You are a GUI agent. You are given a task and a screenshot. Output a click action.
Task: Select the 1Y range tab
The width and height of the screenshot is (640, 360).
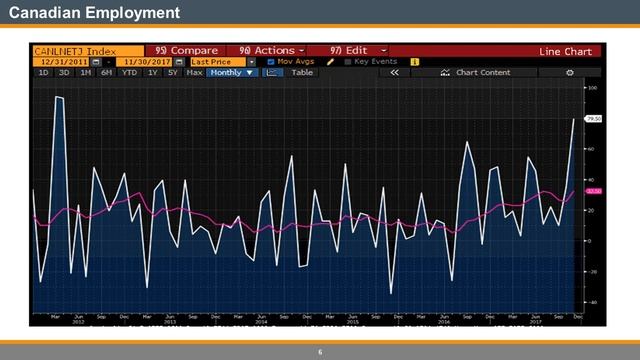click(153, 73)
